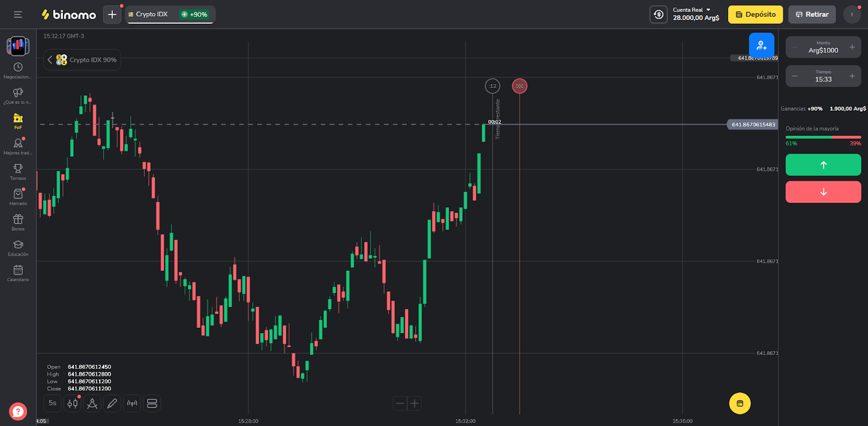Toggle the chart layout split view
Image resolution: width=868 pixels, height=426 pixels.
(x=152, y=403)
